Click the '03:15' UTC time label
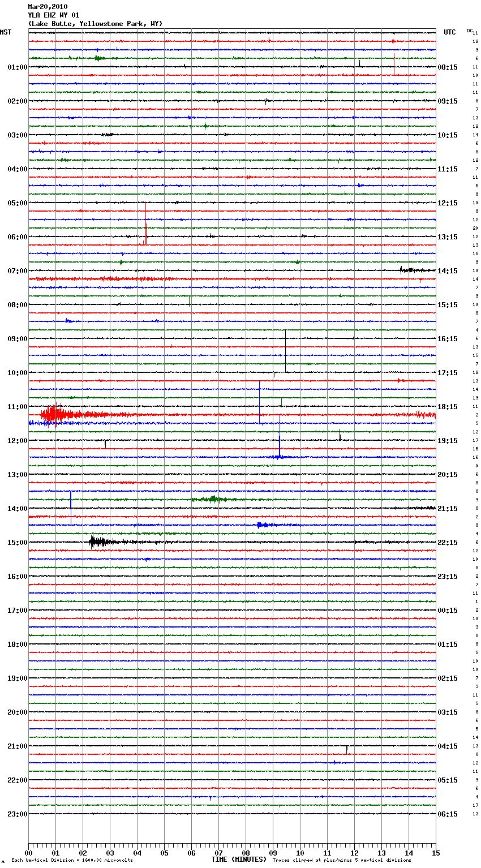 point(448,712)
